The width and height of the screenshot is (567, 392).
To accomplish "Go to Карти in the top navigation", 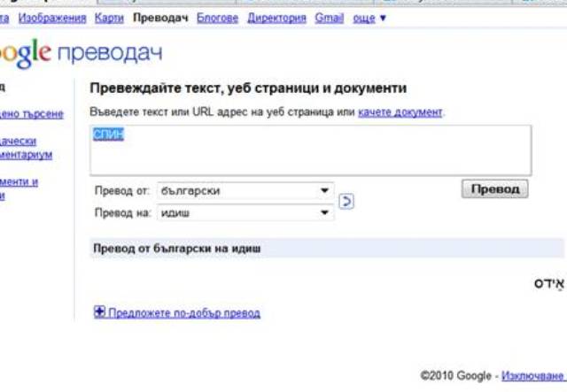I will click(x=109, y=17).
